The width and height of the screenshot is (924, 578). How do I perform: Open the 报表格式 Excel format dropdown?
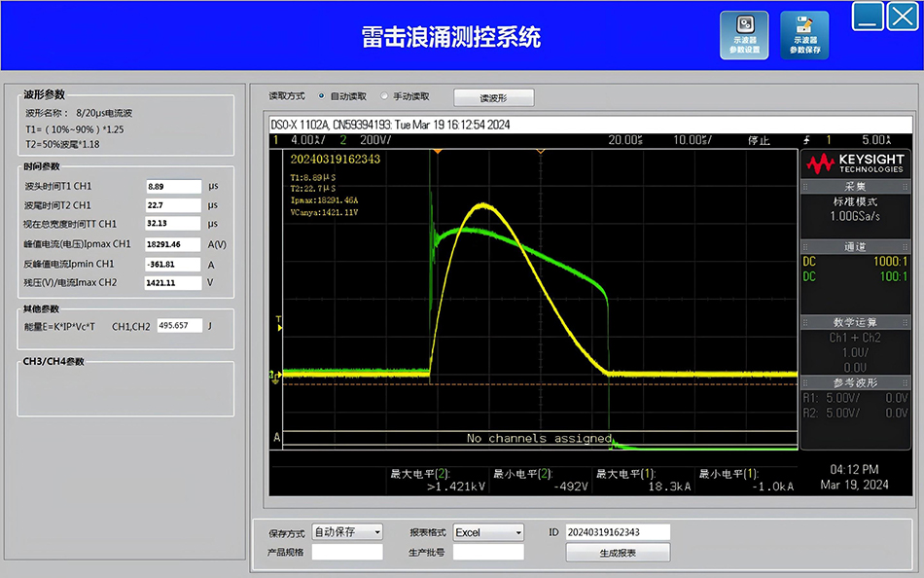(488, 532)
